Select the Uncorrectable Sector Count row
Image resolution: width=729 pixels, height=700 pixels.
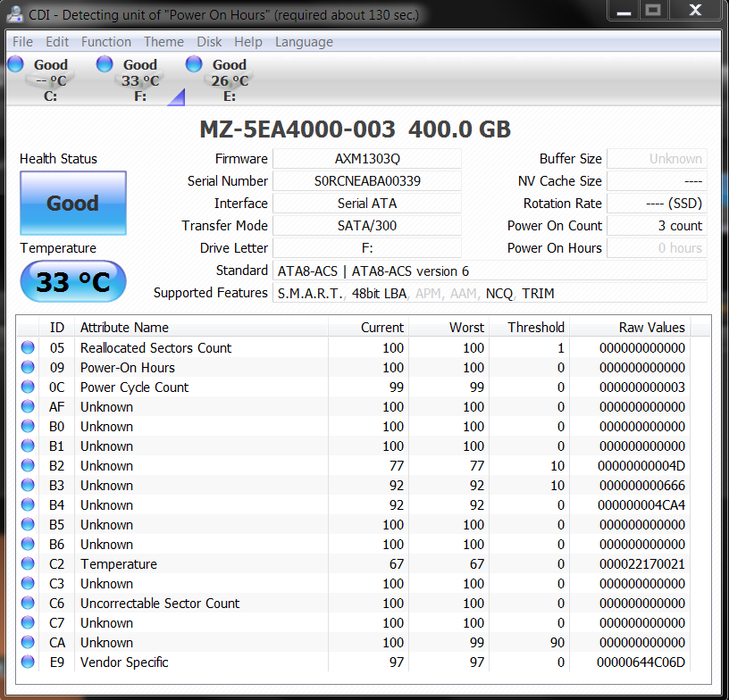(x=160, y=604)
